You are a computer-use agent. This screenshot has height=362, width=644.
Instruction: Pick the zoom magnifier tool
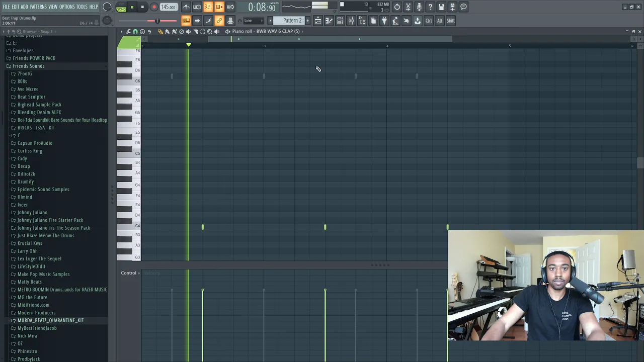pyautogui.click(x=210, y=31)
